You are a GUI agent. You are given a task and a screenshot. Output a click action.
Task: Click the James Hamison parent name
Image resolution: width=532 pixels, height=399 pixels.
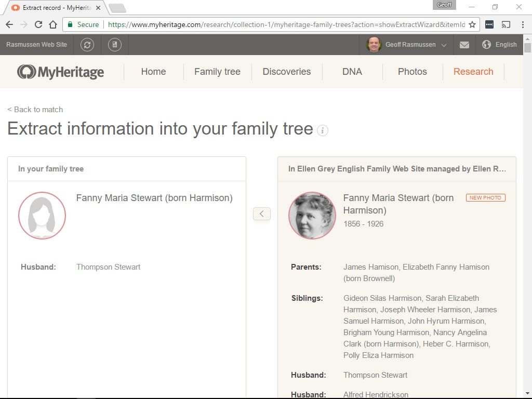[371, 267]
